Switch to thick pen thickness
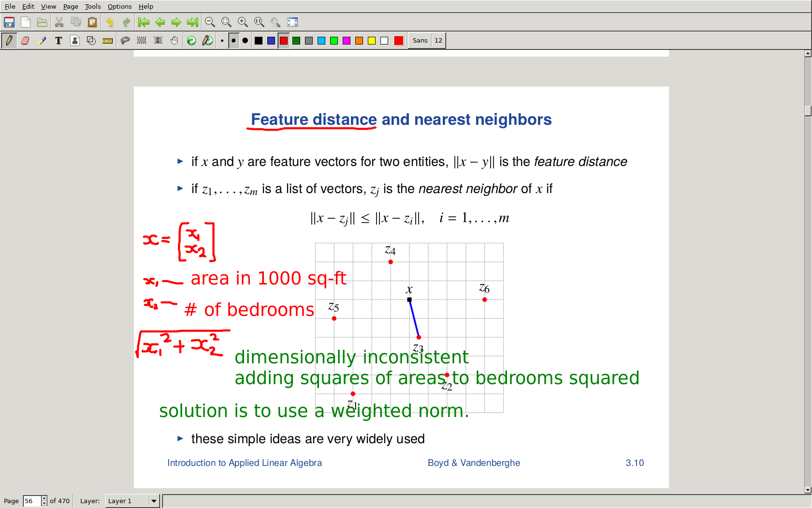This screenshot has width=812, height=508. [246, 41]
